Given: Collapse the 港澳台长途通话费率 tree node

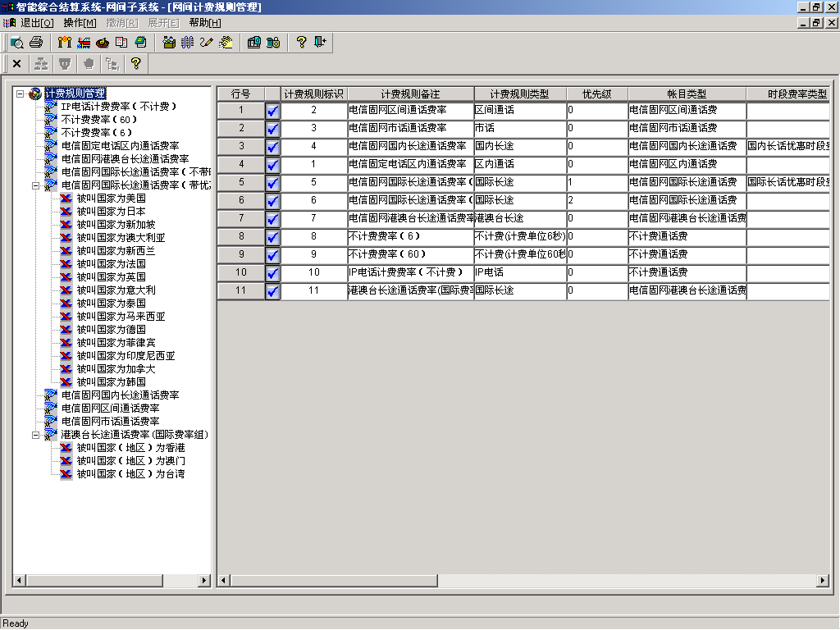Looking at the screenshot, I should click(36, 435).
